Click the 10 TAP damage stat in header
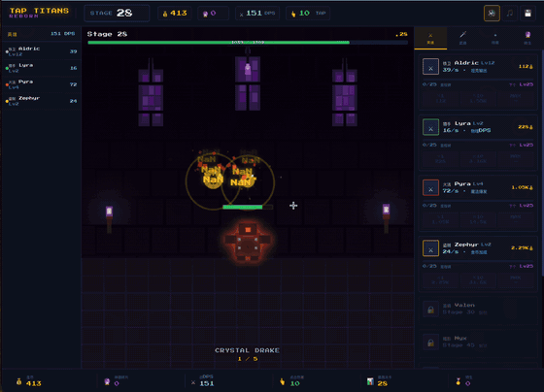This screenshot has width=544, height=392. pyautogui.click(x=308, y=14)
